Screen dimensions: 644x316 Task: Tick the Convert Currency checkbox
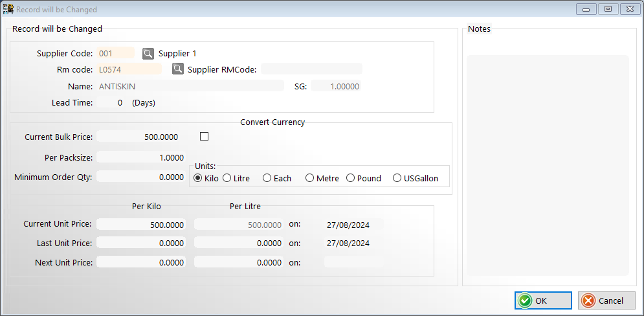coord(205,137)
